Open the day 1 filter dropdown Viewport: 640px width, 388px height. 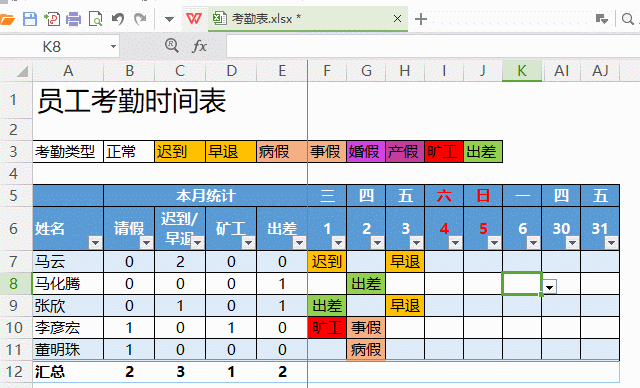(338, 243)
